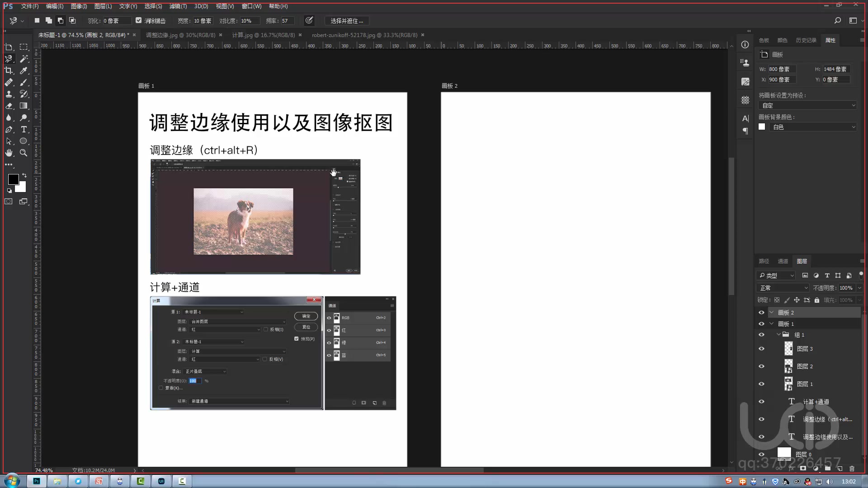Select the Hand tool
The image size is (868, 488).
9,153
